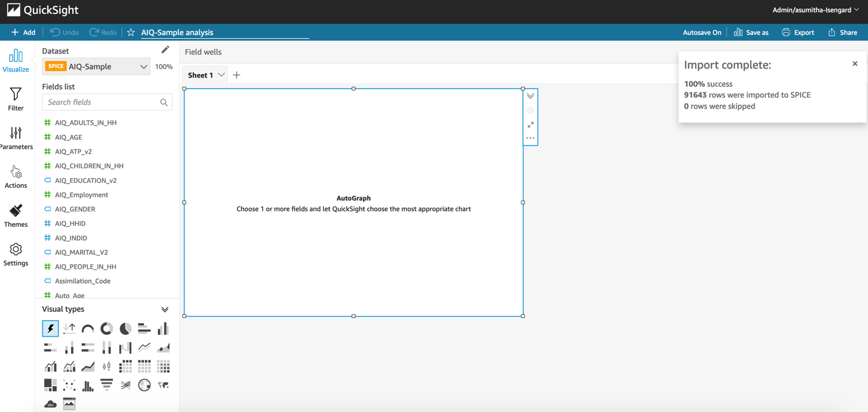Choose Clustered bar combo chart type

[50, 366]
